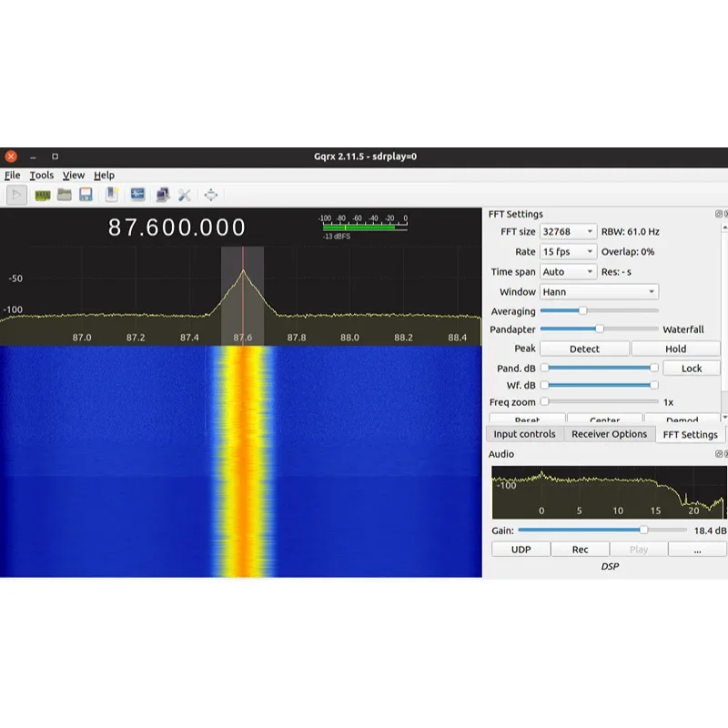Click the I/Q recorder toolbar icon
Screen dimensions: 728x728
[x=137, y=194]
